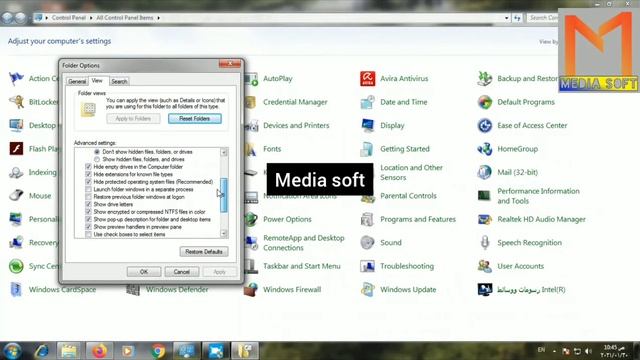Show hidden system tray icons arrow
The width and height of the screenshot is (640, 360).
(554, 351)
